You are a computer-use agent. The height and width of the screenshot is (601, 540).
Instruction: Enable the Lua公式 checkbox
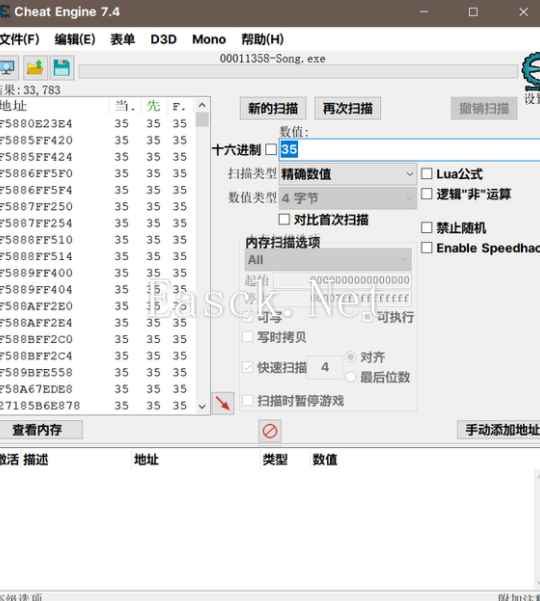point(427,174)
